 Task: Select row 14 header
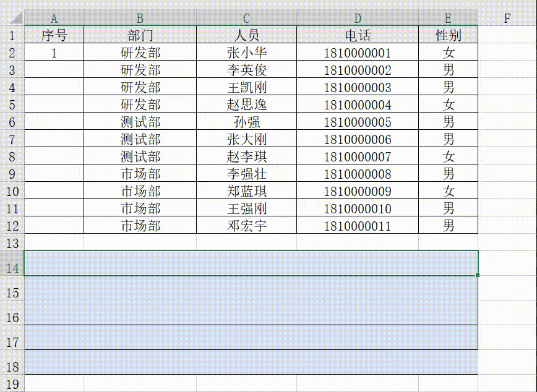click(12, 263)
